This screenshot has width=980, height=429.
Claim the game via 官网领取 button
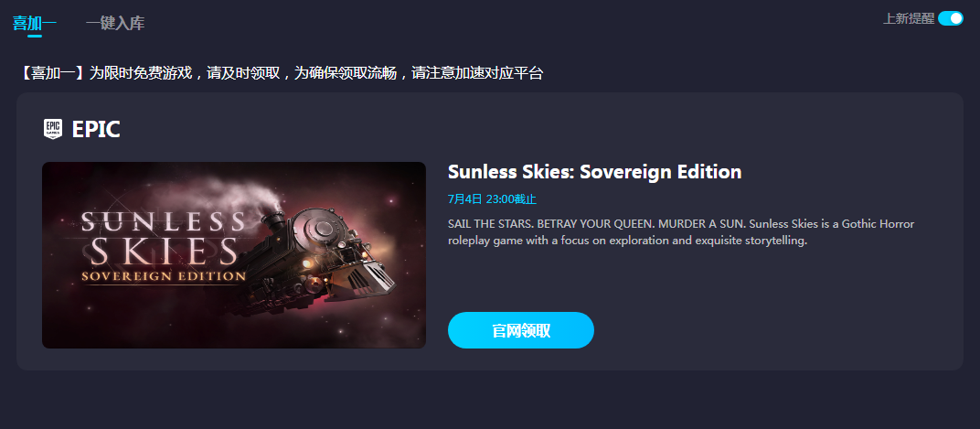521,330
